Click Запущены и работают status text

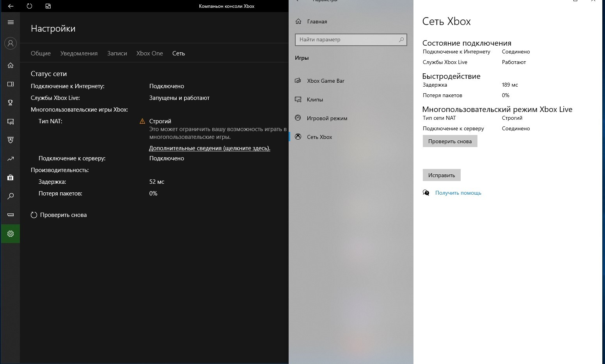179,98
